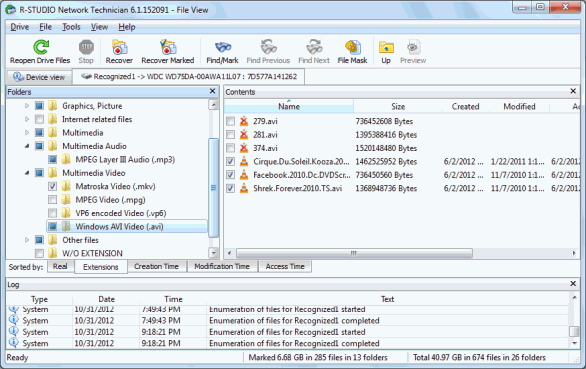Toggle the Internet related files checkbox
This screenshot has height=369, width=586.
tap(39, 119)
